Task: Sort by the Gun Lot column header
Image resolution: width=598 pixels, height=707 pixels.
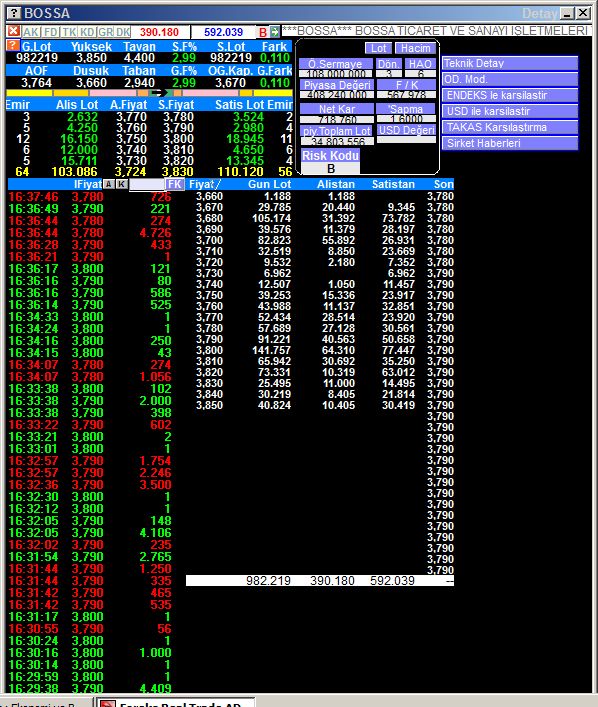Action: pos(269,184)
